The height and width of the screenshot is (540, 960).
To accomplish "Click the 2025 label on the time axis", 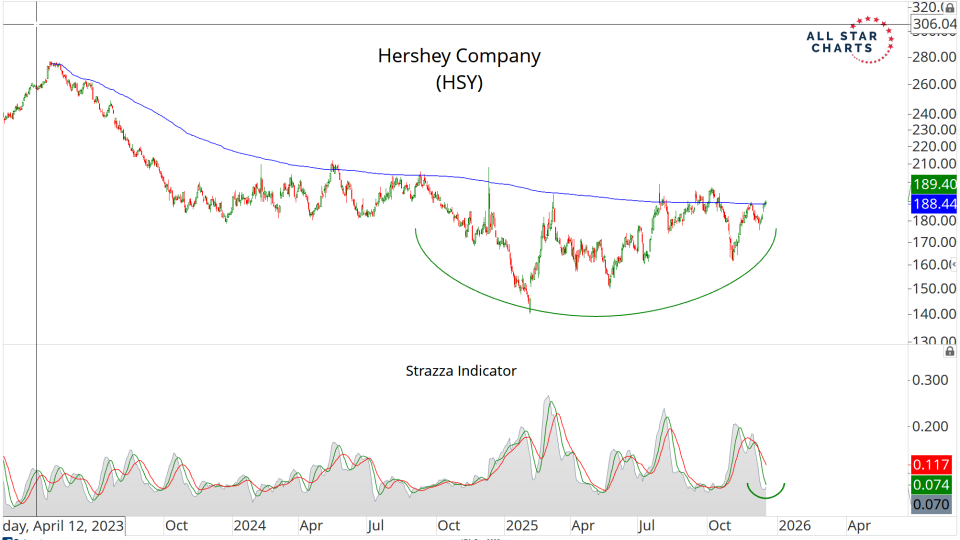I will pyautogui.click(x=521, y=525).
